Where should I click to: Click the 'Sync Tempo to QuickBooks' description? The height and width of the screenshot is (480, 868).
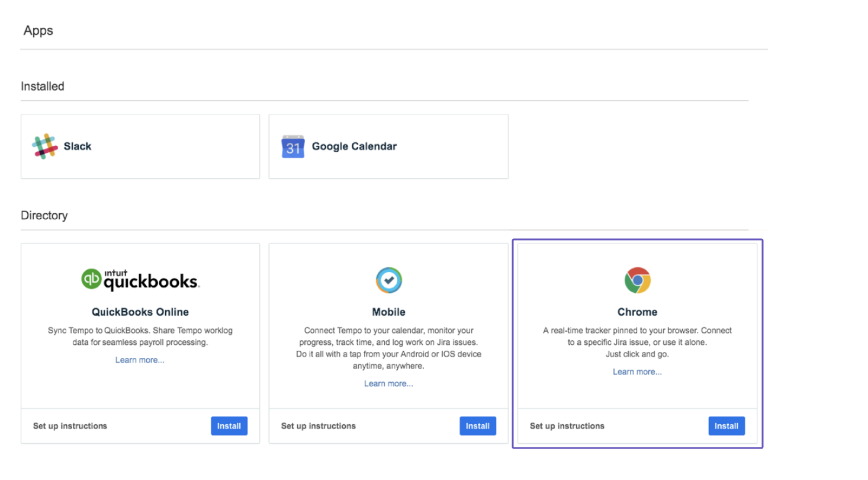(140, 336)
